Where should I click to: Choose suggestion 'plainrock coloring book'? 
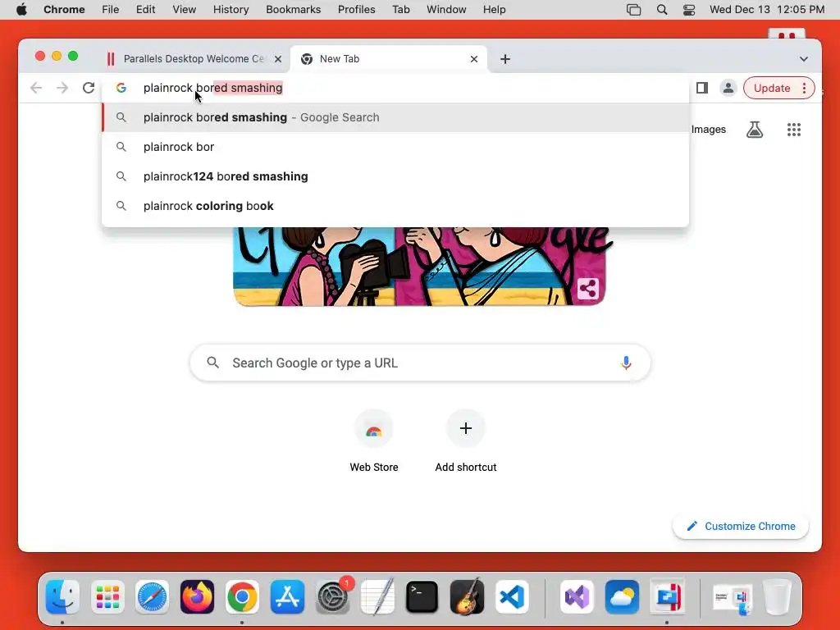coord(395,206)
